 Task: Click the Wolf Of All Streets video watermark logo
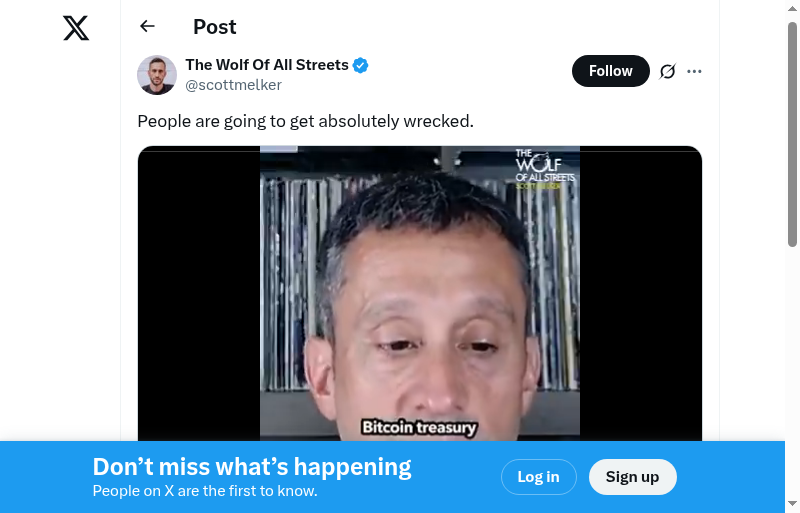point(544,169)
